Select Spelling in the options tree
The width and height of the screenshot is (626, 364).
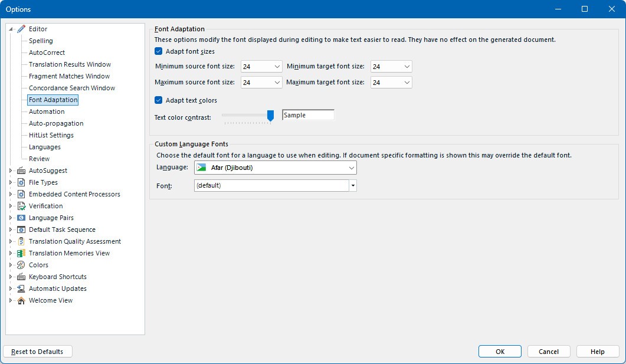tap(41, 41)
